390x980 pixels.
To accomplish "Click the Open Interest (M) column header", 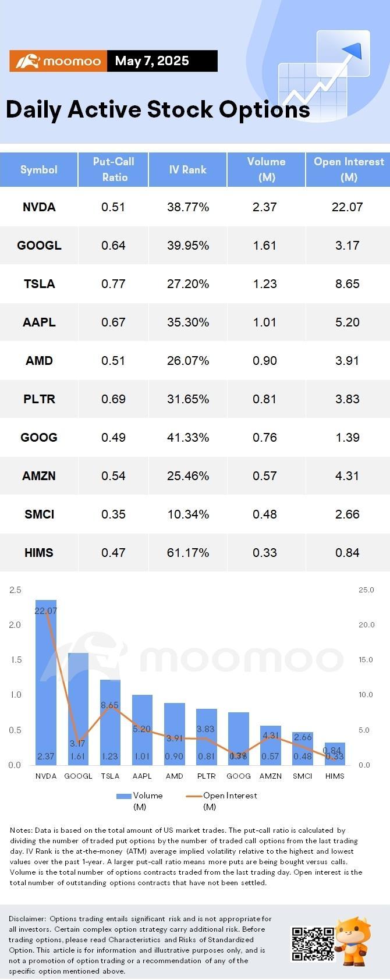I will click(348, 169).
